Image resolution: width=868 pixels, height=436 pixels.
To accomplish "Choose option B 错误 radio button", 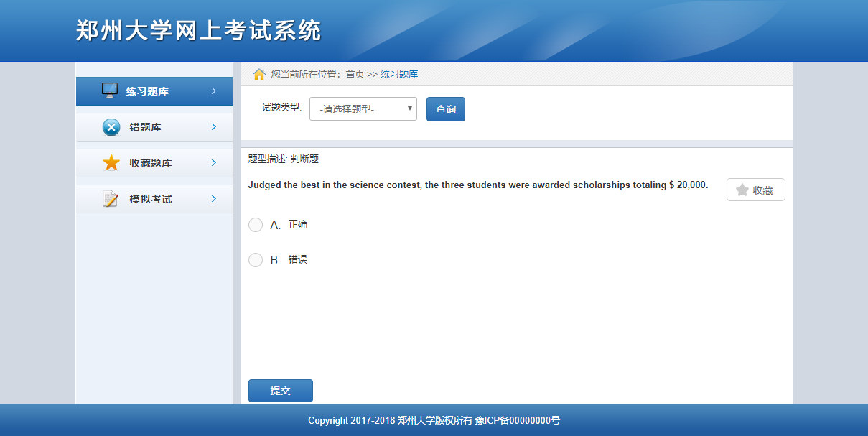I will click(256, 260).
